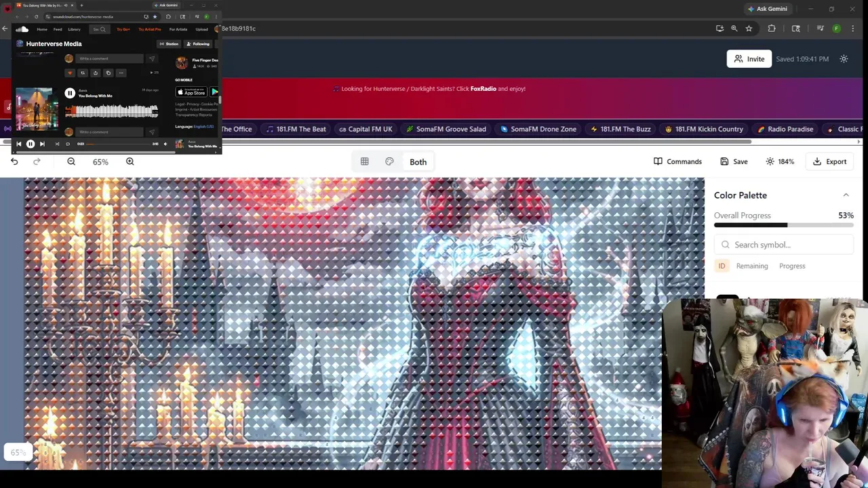Viewport: 868px width, 488px height.
Task: Toggle shuffle in the SoundCloud player
Action: (x=57, y=144)
